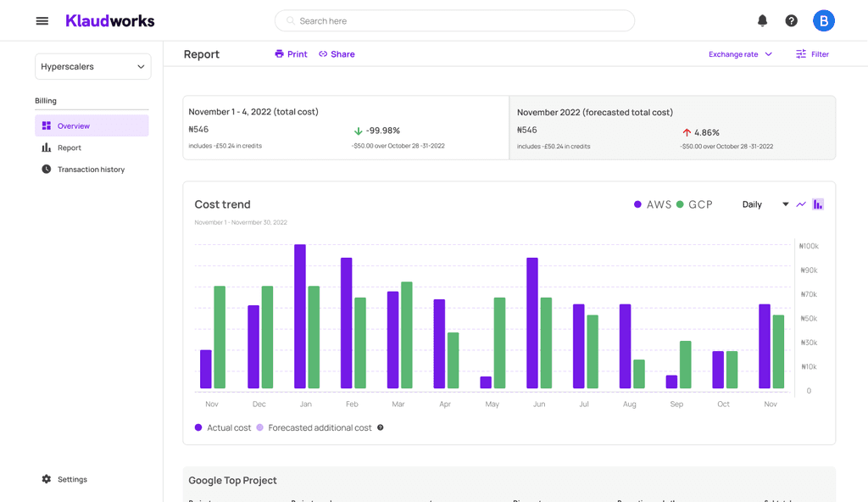Click the purple Jun AWS bar
The height and width of the screenshot is (502, 868).
pyautogui.click(x=532, y=323)
